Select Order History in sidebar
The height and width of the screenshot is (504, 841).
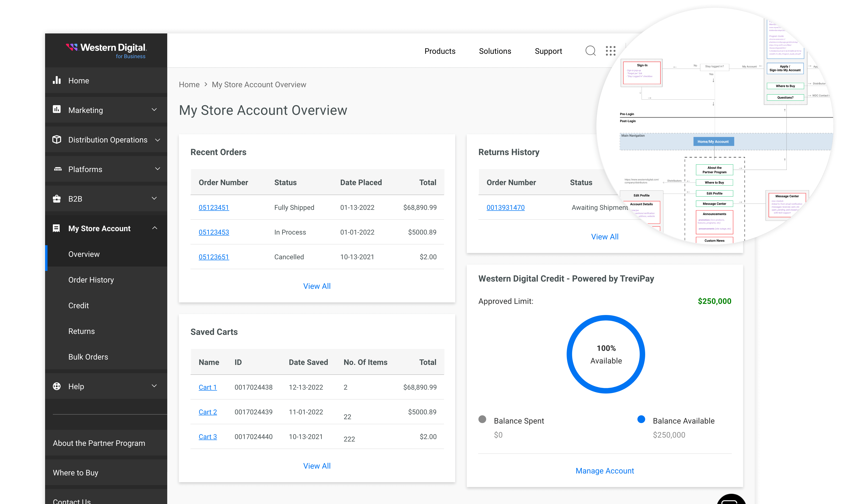(91, 280)
